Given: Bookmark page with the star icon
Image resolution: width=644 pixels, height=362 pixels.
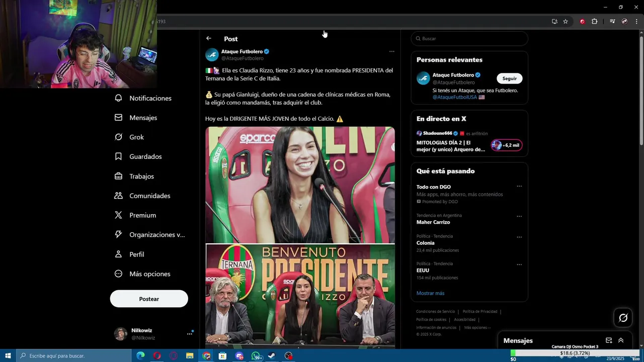Looking at the screenshot, I should pyautogui.click(x=566, y=22).
